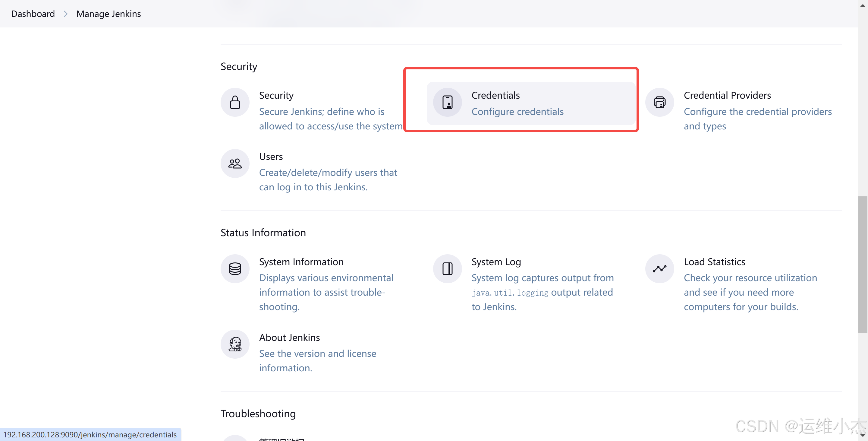Click the scrollbar down arrow
This screenshot has height=441, width=868.
863,436
